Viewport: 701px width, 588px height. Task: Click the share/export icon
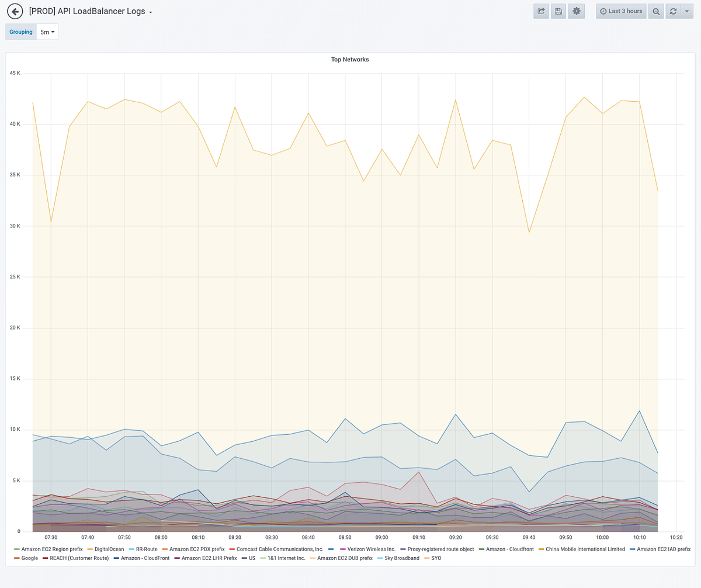(x=541, y=11)
